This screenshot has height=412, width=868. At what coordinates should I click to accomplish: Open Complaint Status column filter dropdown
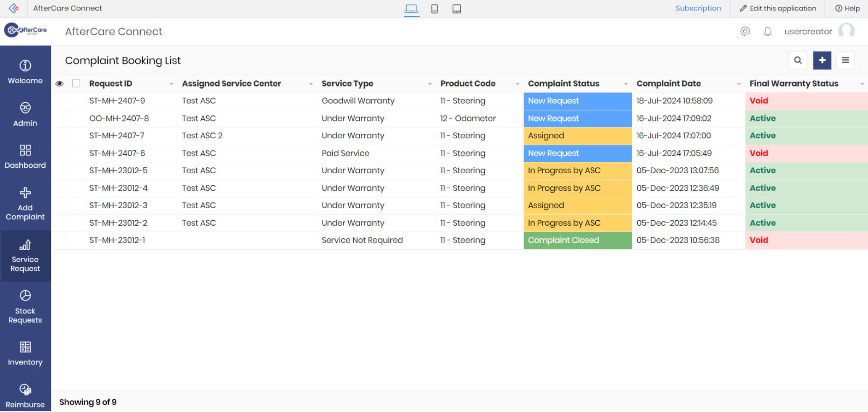(x=626, y=84)
